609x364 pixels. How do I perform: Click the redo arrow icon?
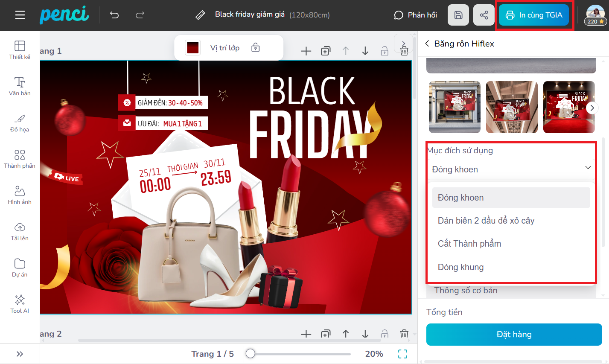click(140, 15)
